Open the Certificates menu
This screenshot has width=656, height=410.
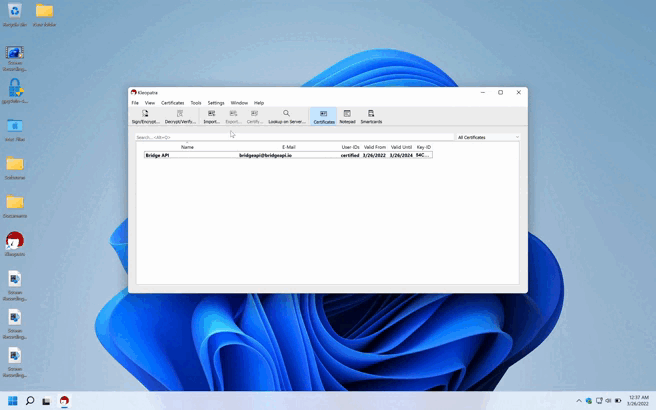(x=172, y=103)
